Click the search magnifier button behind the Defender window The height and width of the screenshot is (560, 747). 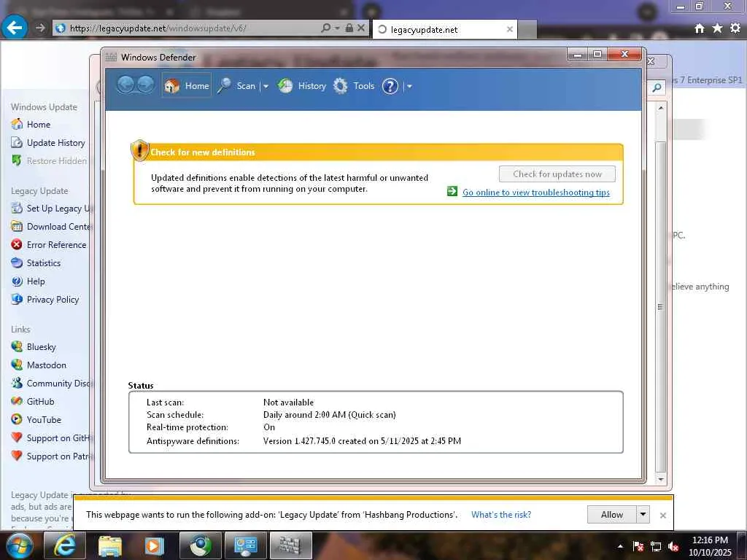657,87
